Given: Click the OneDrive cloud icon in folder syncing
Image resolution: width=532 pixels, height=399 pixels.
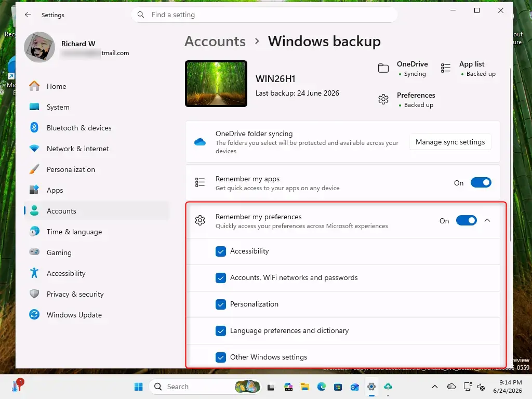Looking at the screenshot, I should [200, 142].
